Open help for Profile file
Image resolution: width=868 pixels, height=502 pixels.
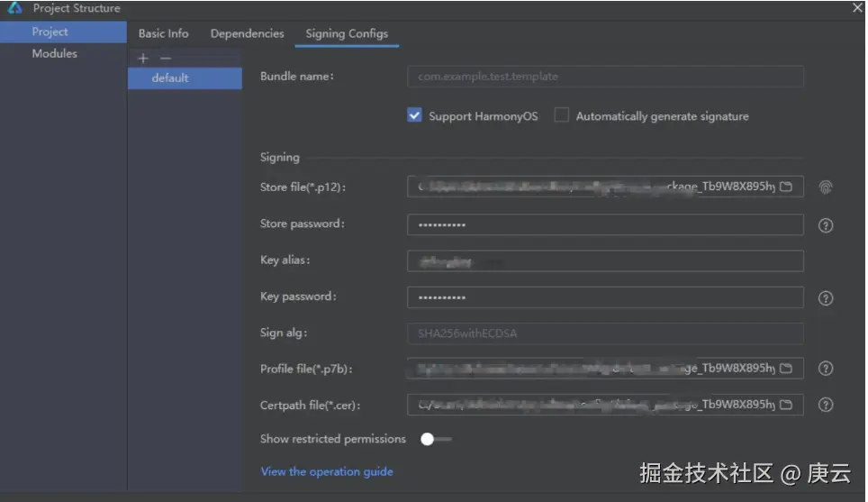pyautogui.click(x=826, y=369)
